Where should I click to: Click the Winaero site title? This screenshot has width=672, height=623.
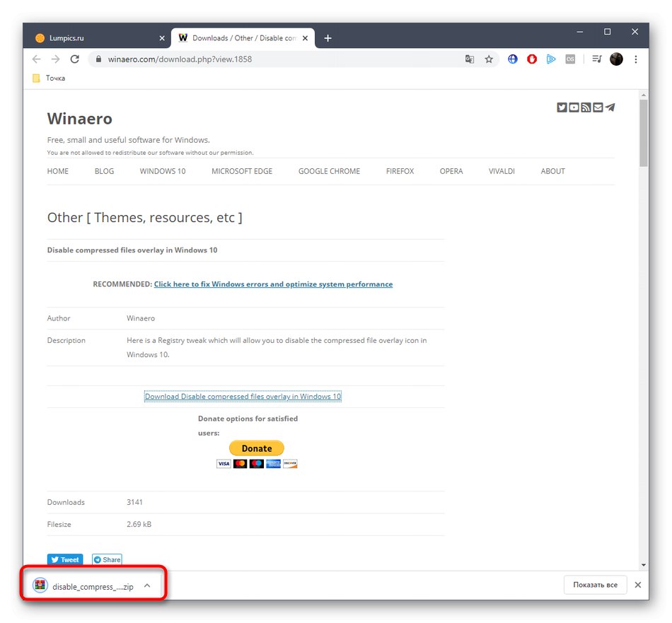click(x=80, y=119)
